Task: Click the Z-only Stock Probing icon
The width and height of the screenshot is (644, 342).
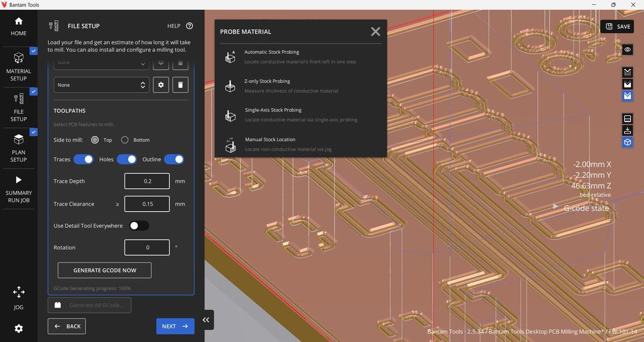Action: click(230, 86)
